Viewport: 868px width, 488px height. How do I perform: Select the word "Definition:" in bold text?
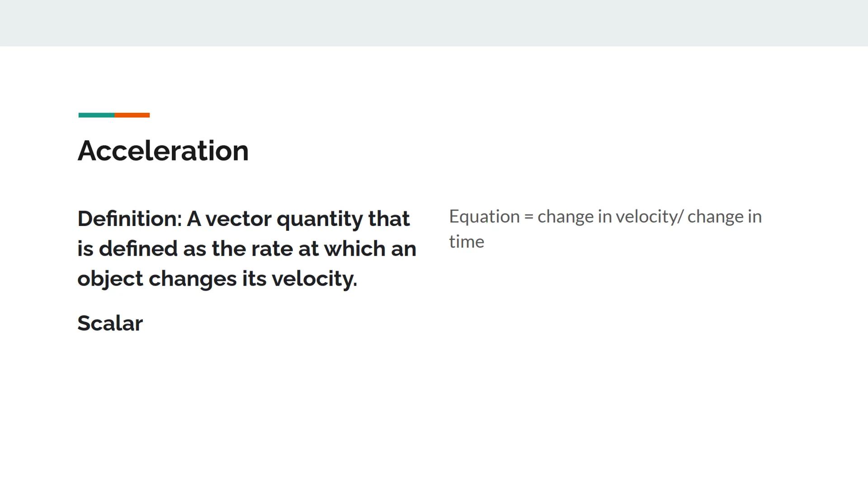tap(130, 219)
